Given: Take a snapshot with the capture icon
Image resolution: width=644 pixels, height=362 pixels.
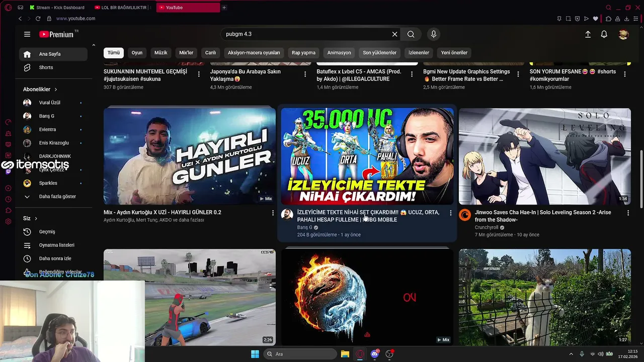Looking at the screenshot, I should (x=568, y=19).
